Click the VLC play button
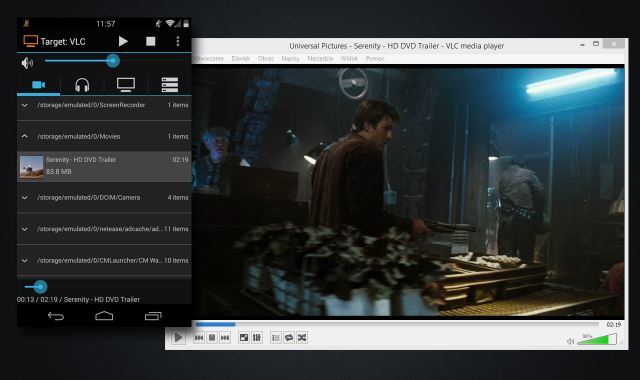 pyautogui.click(x=178, y=338)
